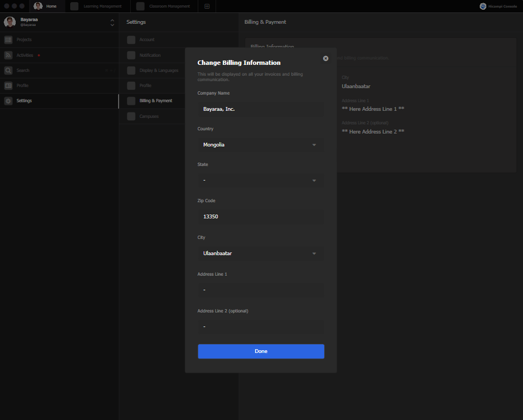
Task: Open the Profile section via its sidebar icon
Action: [x=8, y=85]
